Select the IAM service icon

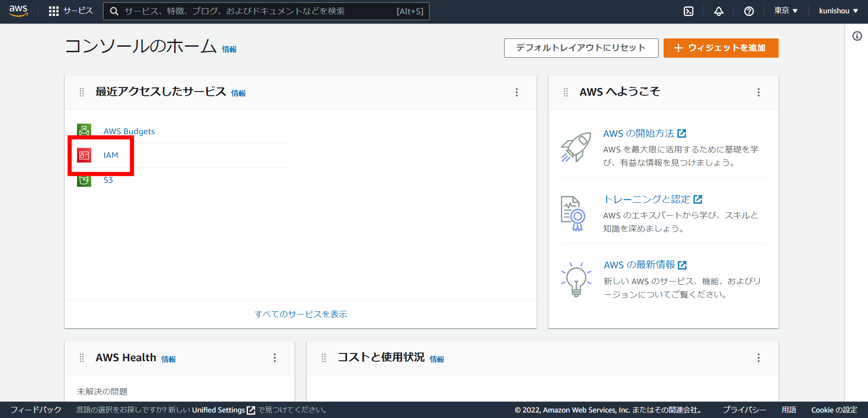tap(84, 155)
